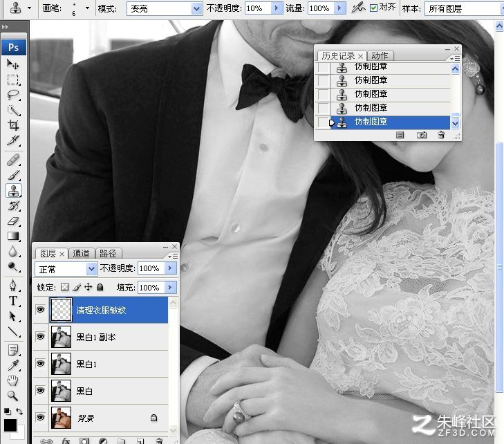The width and height of the screenshot is (504, 444).
Task: Hide the 背景 layer
Action: pyautogui.click(x=40, y=418)
